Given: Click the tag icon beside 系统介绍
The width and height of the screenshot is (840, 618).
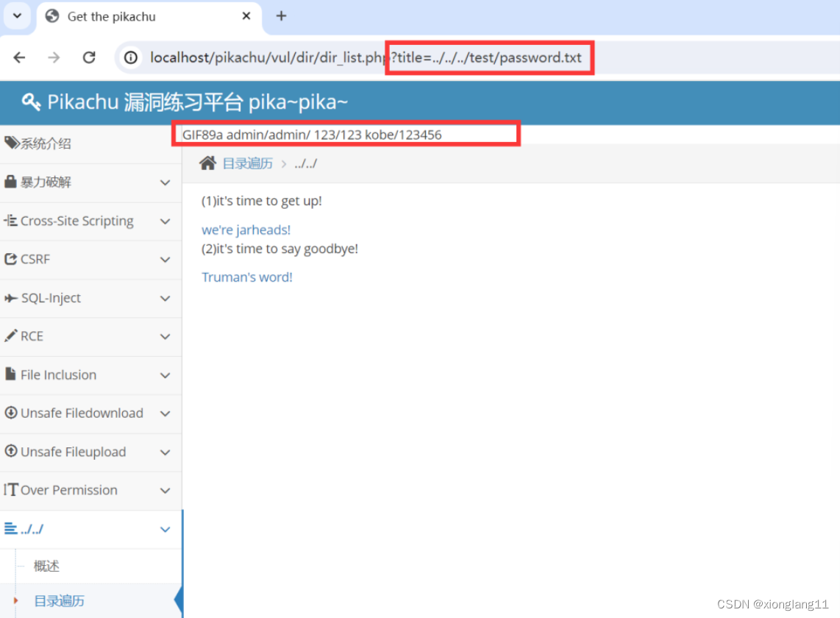Looking at the screenshot, I should 11,143.
